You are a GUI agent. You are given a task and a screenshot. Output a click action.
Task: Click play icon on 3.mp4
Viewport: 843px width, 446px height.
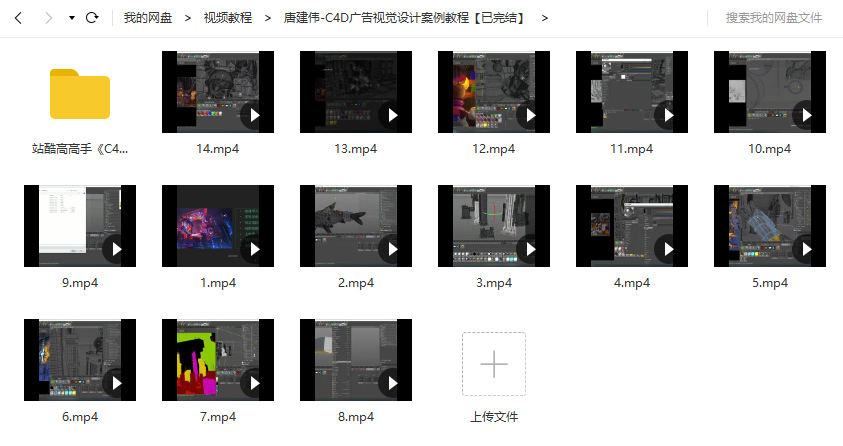click(530, 249)
